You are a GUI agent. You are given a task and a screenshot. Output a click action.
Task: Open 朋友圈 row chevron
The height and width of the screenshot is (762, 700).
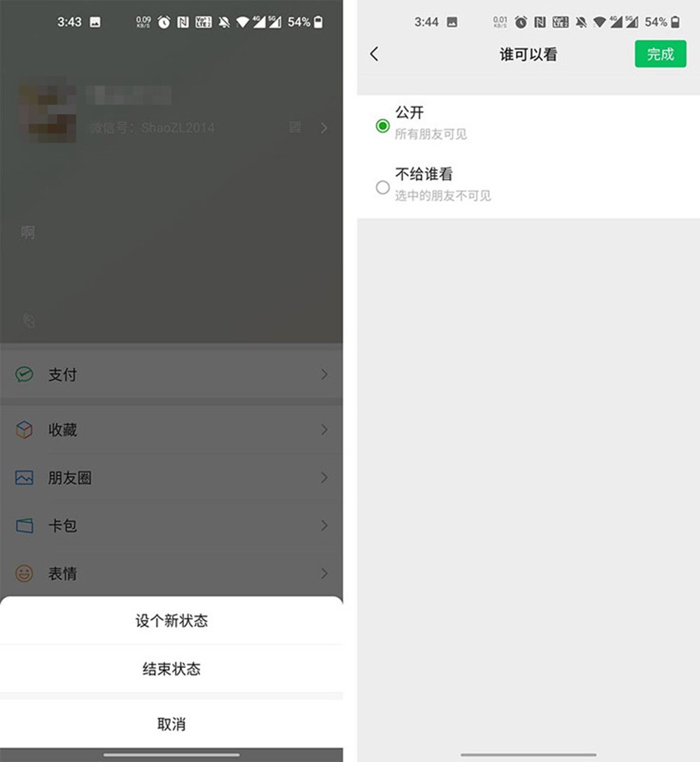pos(324,478)
